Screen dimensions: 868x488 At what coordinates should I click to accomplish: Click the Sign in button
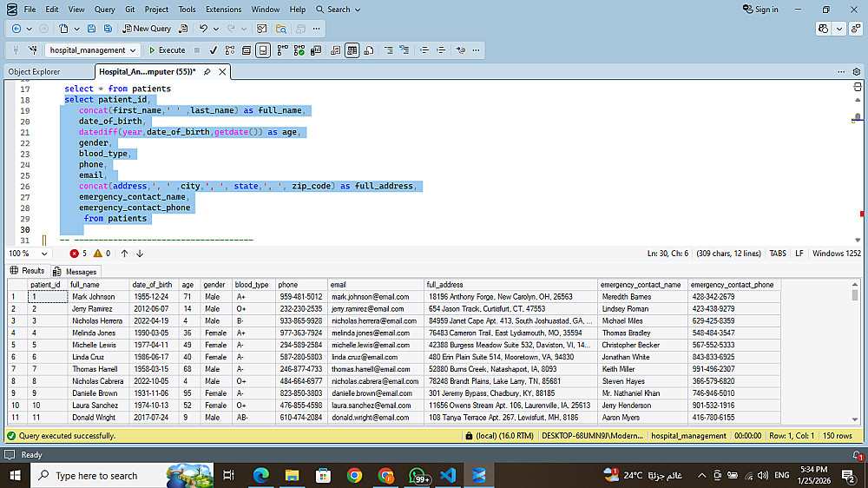point(760,10)
